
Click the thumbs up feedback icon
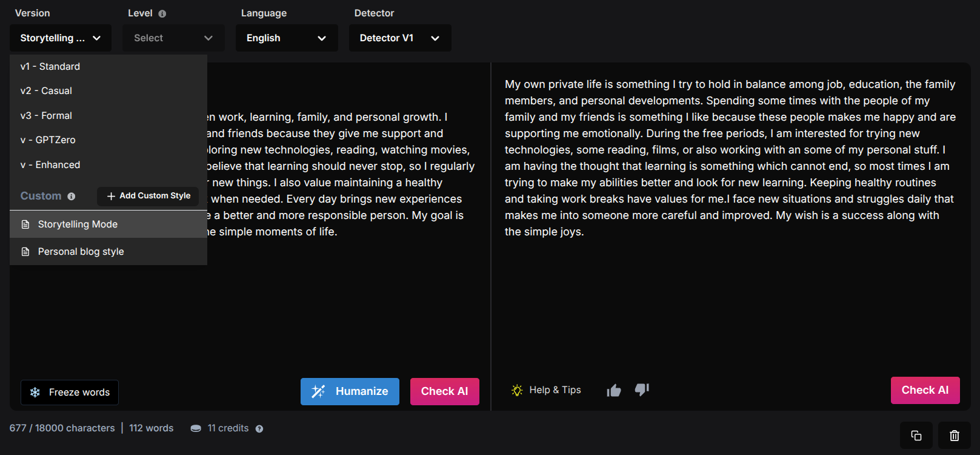pyautogui.click(x=614, y=391)
